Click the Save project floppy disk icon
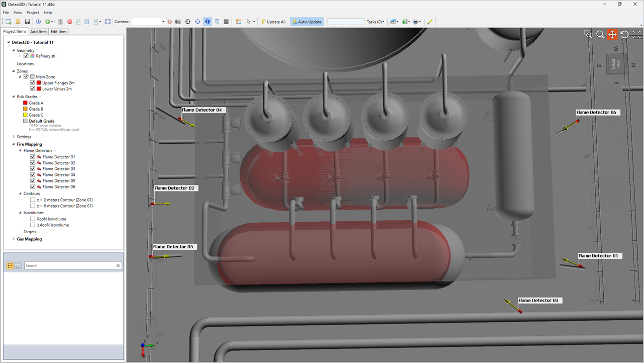Screen dimensions: 644x363 click(x=27, y=22)
